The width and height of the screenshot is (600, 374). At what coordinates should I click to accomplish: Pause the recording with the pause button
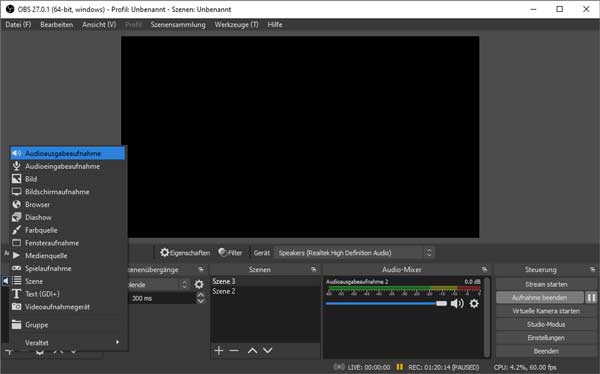591,297
